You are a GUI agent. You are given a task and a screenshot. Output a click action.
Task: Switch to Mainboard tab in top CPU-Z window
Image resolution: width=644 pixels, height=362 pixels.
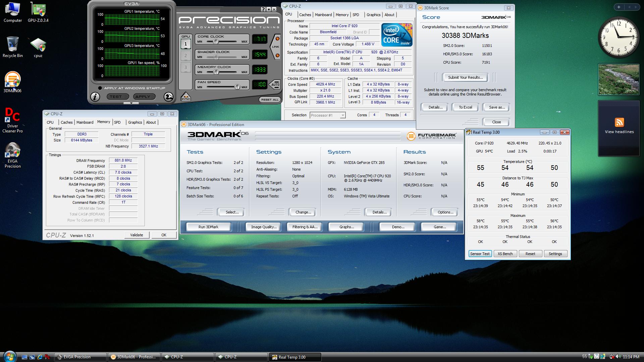click(x=323, y=15)
